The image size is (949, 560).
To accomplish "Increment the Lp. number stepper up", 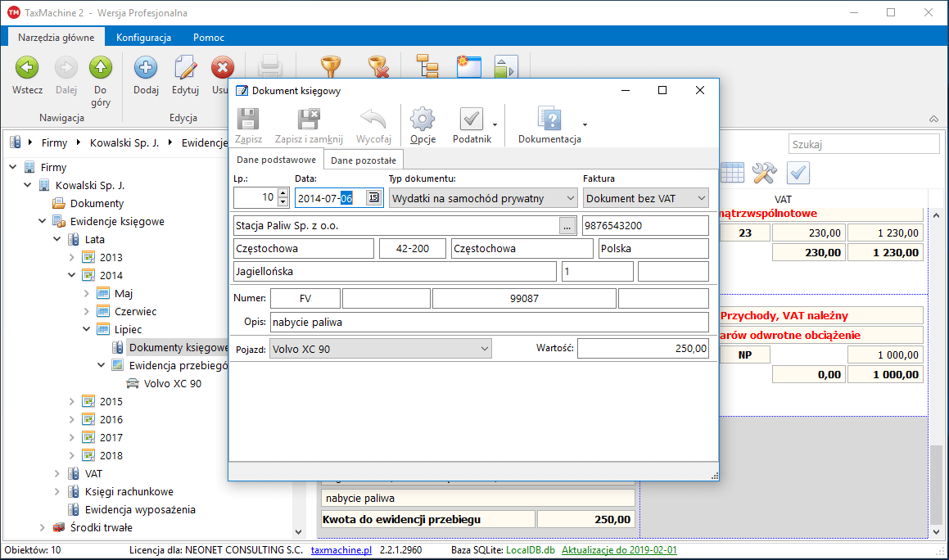I will click(283, 193).
